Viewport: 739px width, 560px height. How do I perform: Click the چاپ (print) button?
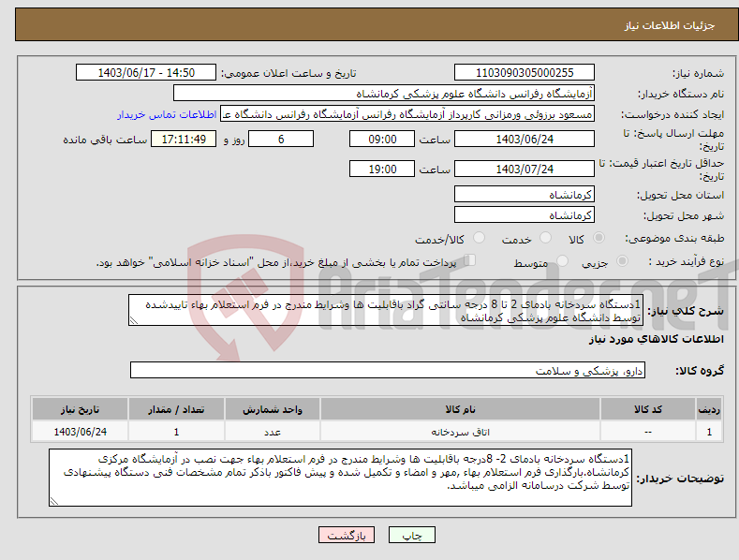(411, 535)
